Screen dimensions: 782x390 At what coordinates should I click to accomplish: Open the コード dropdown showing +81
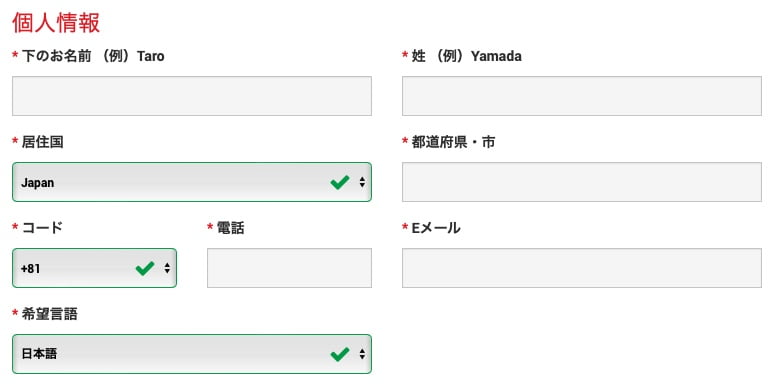(94, 268)
